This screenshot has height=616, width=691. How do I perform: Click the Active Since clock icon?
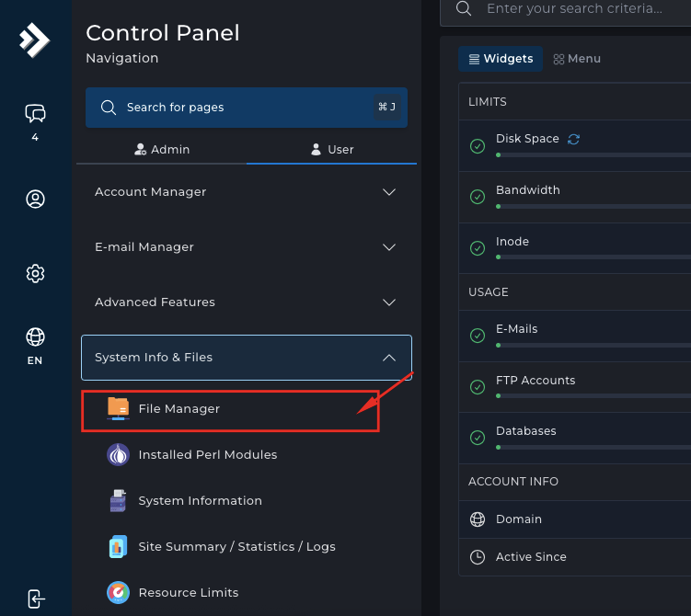tap(478, 557)
